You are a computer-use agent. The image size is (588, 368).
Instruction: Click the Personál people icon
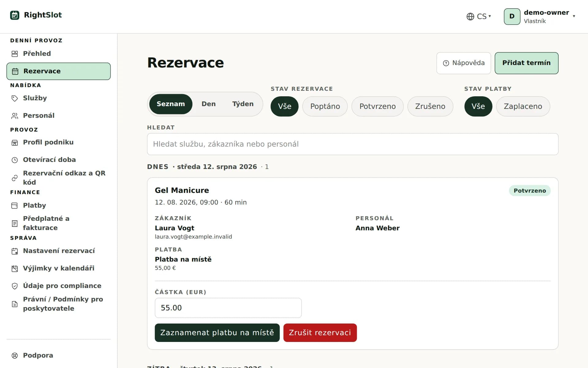pyautogui.click(x=15, y=116)
